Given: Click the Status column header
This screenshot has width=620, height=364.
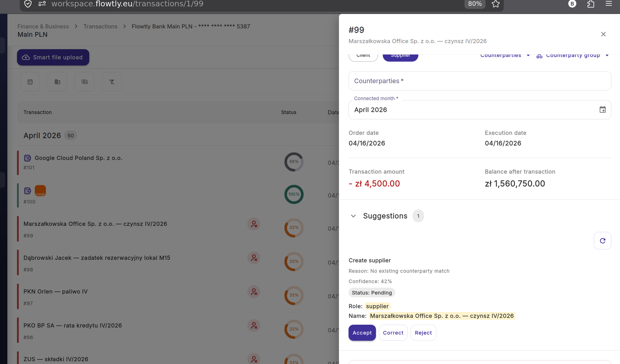Looking at the screenshot, I should coord(288,112).
